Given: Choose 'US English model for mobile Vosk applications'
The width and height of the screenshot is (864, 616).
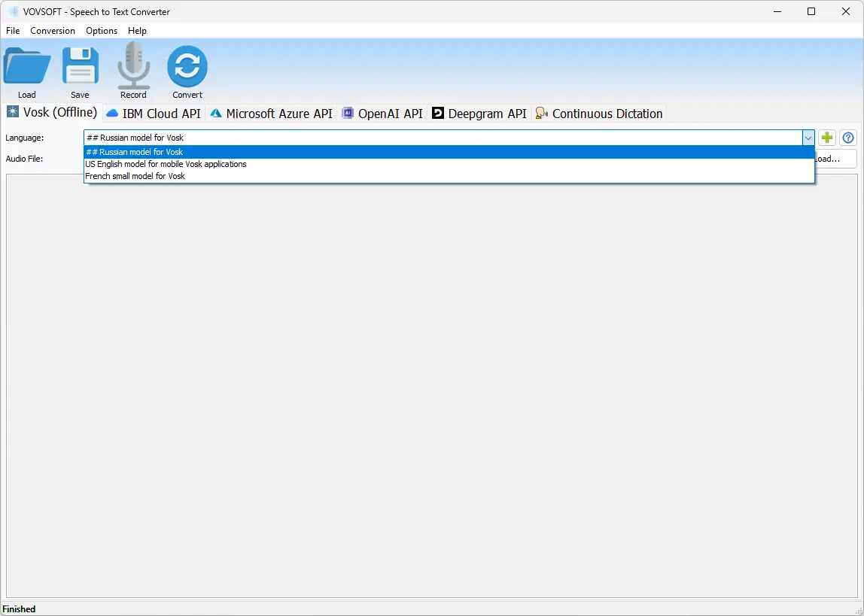Looking at the screenshot, I should [x=449, y=164].
